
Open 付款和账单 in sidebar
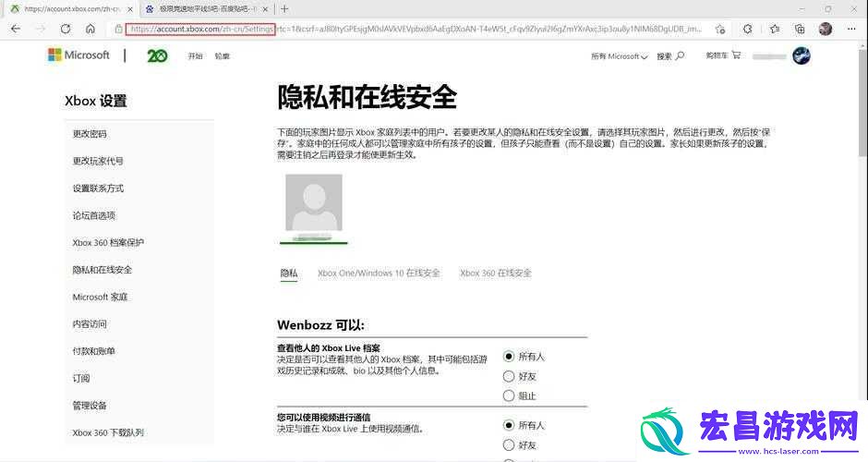pyautogui.click(x=93, y=350)
